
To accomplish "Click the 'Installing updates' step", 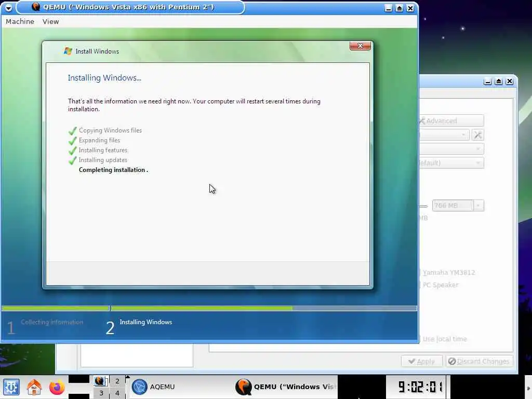I will point(103,160).
